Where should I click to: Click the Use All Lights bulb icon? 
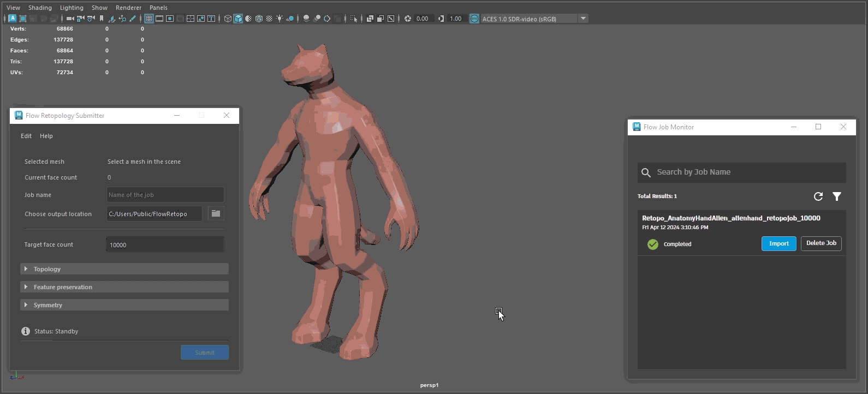[x=280, y=19]
